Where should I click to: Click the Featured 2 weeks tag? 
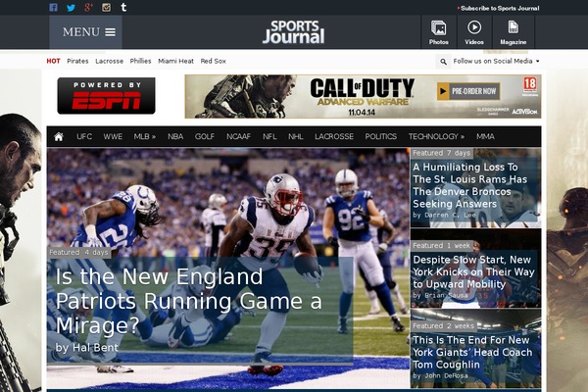[444, 326]
